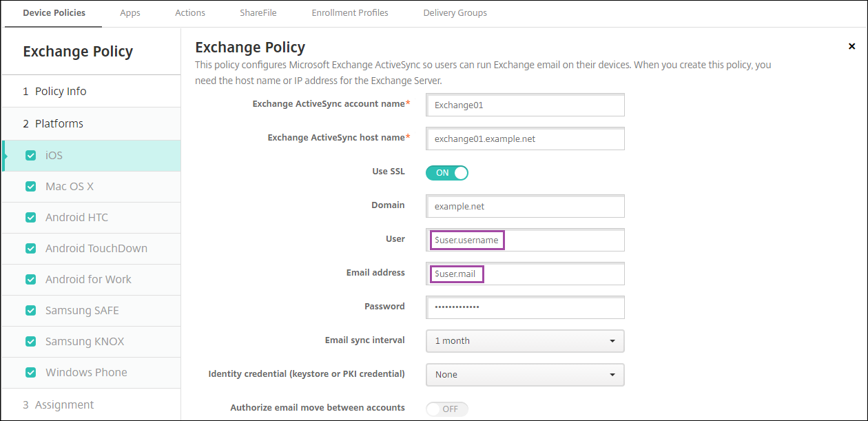
Task: Go to the Delivery Groups tab
Action: [x=455, y=13]
